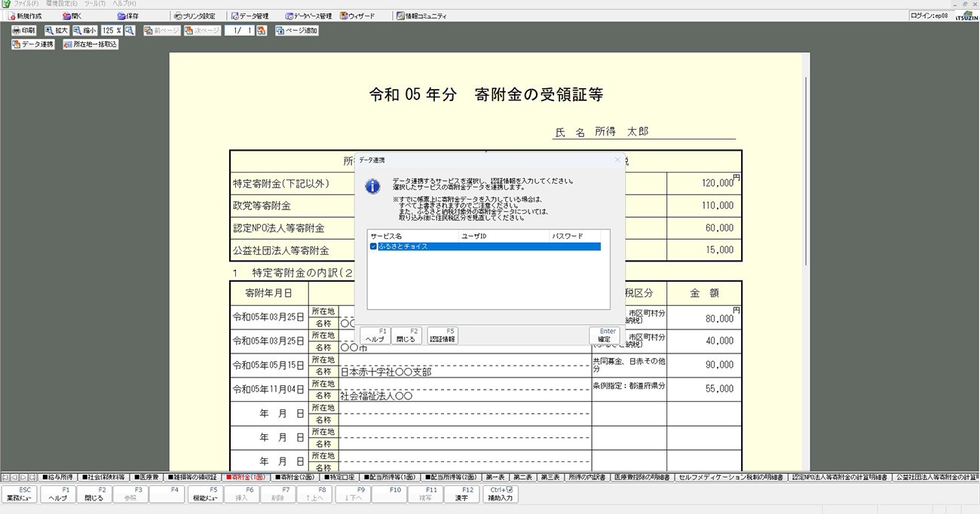
Task: Uncheck the ふるさとチョイス service checkbox
Action: click(x=373, y=246)
